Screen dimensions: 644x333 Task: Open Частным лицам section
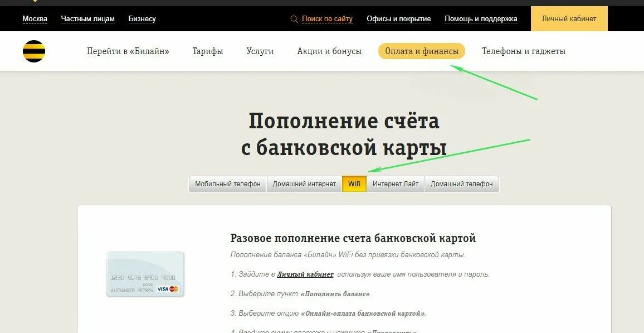(x=88, y=18)
